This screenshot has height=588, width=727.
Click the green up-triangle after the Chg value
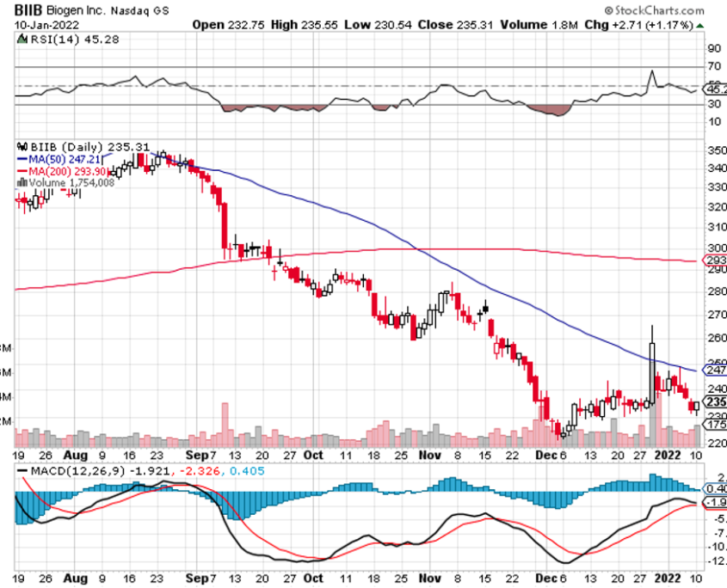click(699, 25)
